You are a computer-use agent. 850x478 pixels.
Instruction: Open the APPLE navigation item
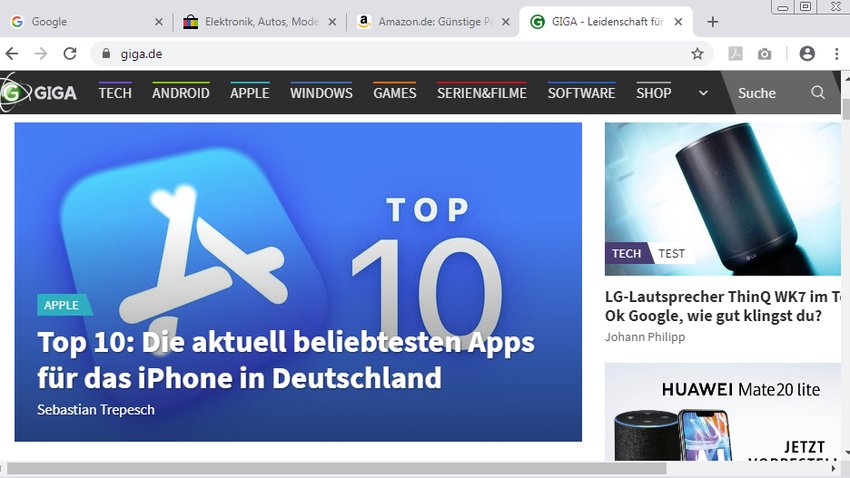(x=249, y=93)
